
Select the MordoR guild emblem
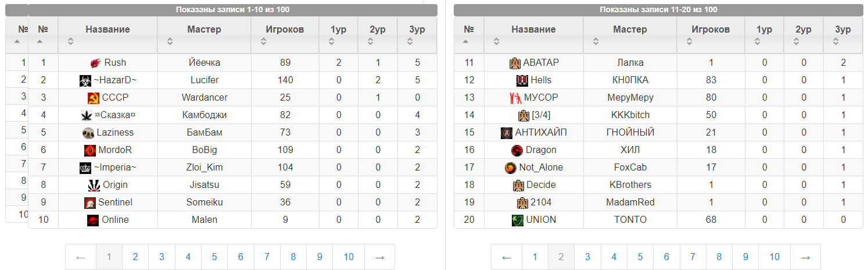tap(89, 150)
